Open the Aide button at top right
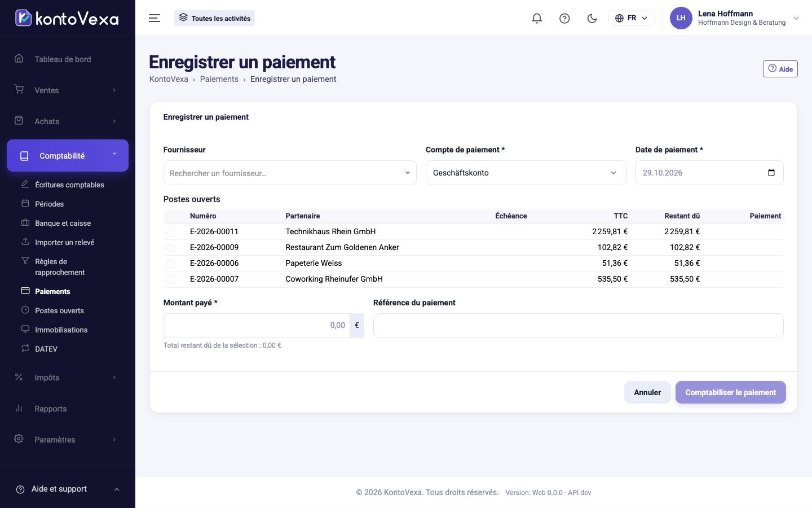Viewport: 812px width, 508px height. tap(780, 69)
